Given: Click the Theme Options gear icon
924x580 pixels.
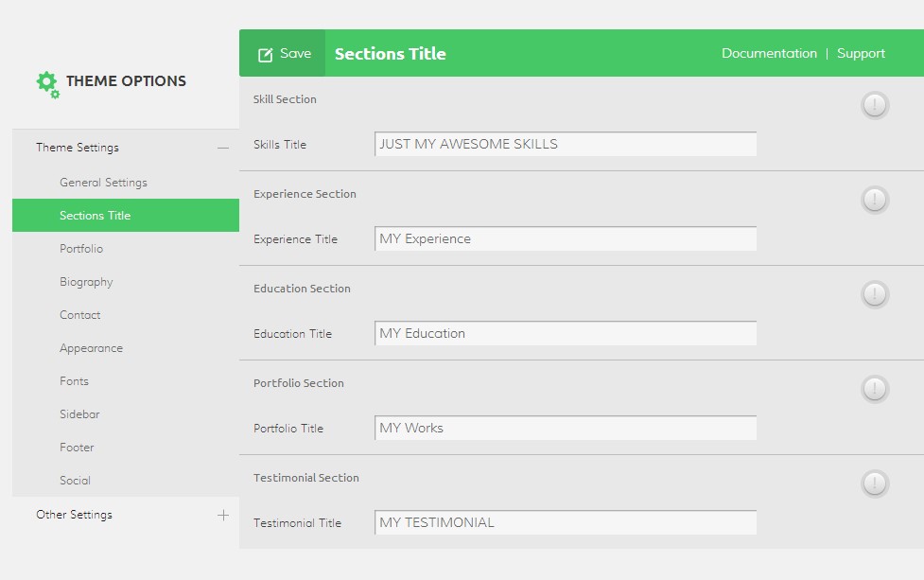Looking at the screenshot, I should click(47, 83).
